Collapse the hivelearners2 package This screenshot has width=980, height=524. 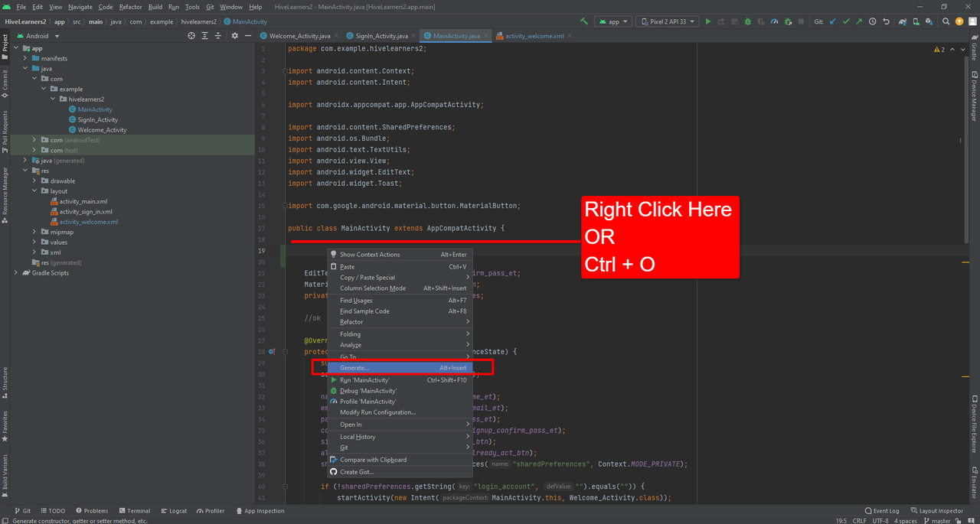click(53, 99)
